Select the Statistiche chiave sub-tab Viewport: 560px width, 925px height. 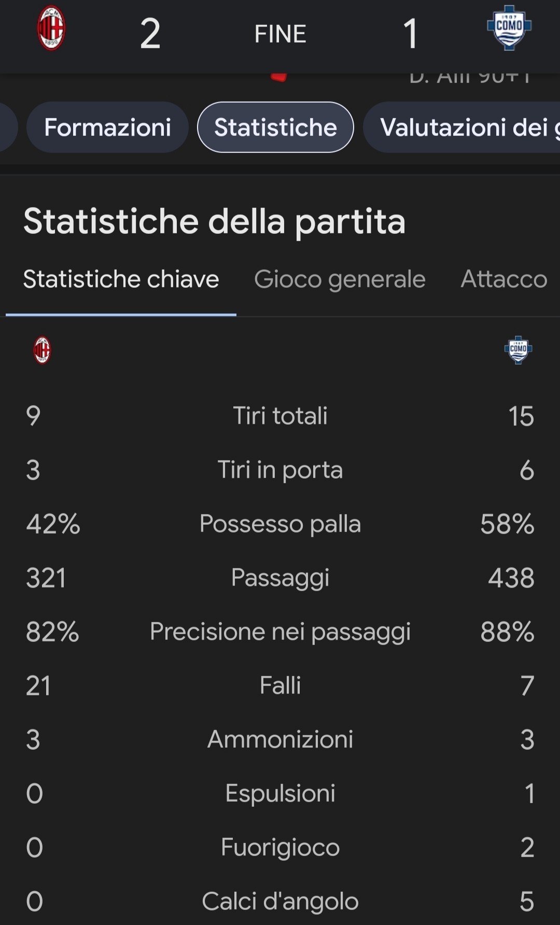pos(121,279)
